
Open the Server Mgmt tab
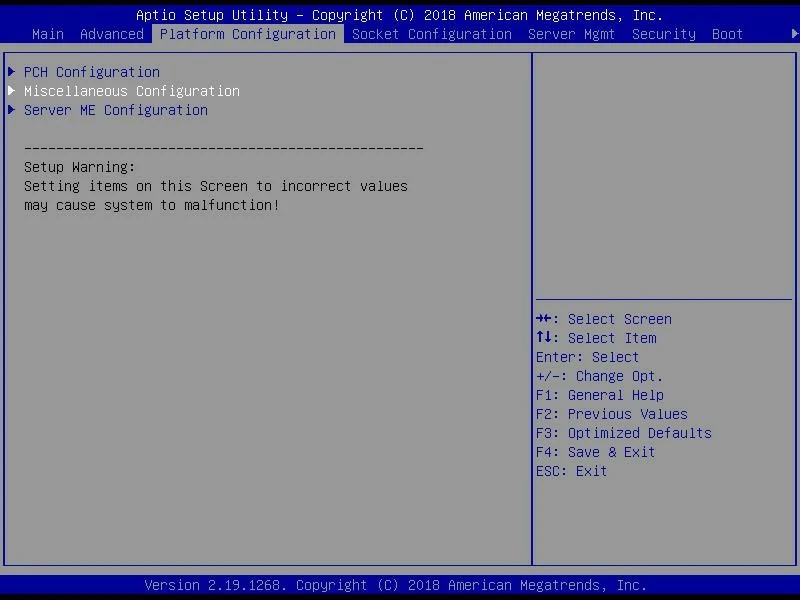572,34
